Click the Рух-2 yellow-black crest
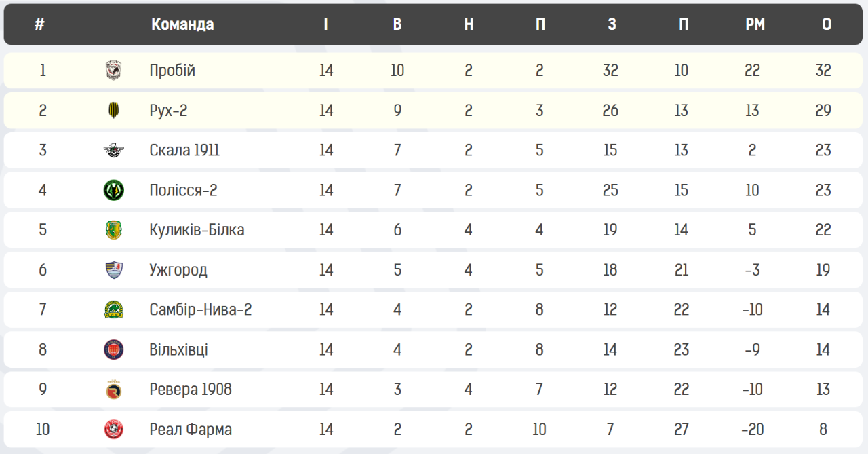Screen dimensions: 868x454 click(114, 110)
